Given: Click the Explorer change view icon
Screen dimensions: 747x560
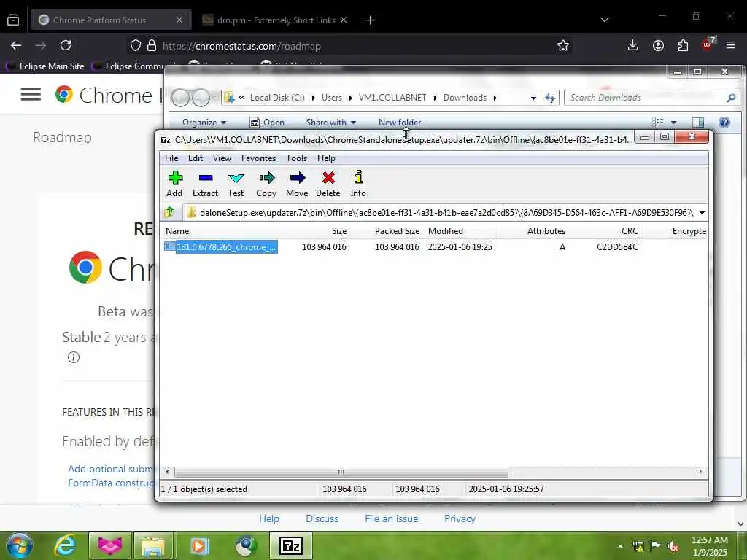Looking at the screenshot, I should (658, 122).
